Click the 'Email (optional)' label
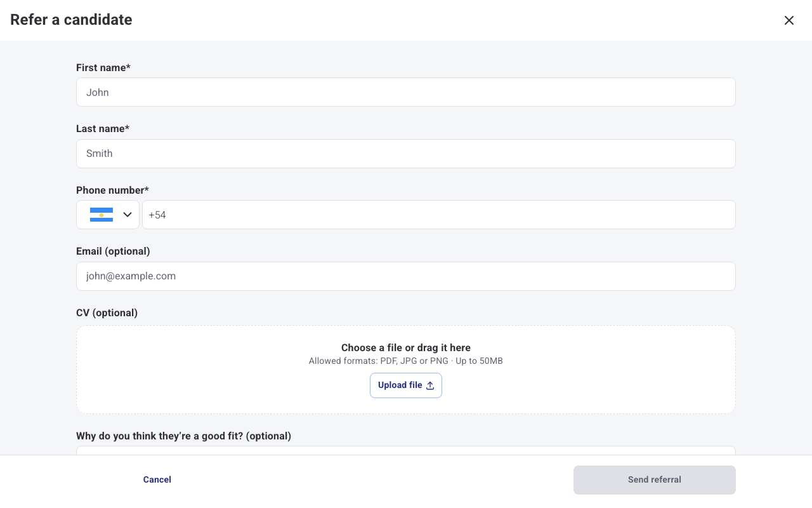 tap(113, 251)
